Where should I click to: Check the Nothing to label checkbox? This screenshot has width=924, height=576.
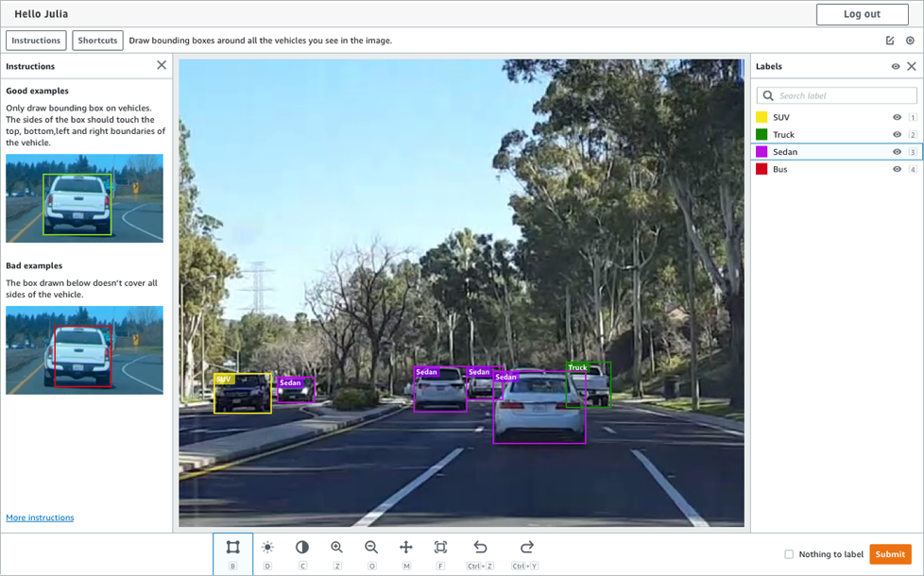pyautogui.click(x=790, y=554)
